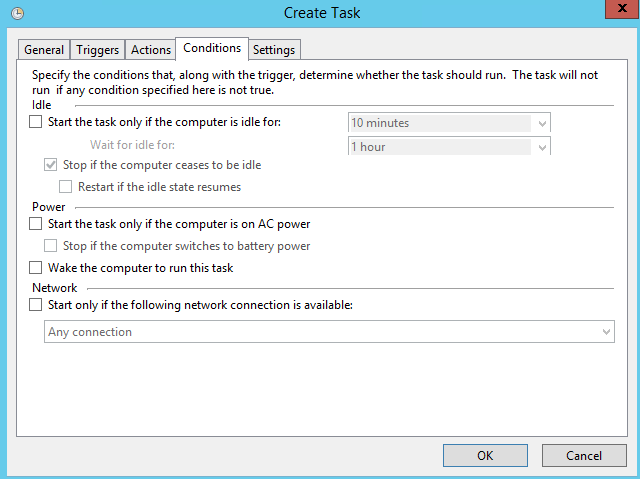The image size is (640, 479).
Task: Open the Triggers tab
Action: click(98, 50)
